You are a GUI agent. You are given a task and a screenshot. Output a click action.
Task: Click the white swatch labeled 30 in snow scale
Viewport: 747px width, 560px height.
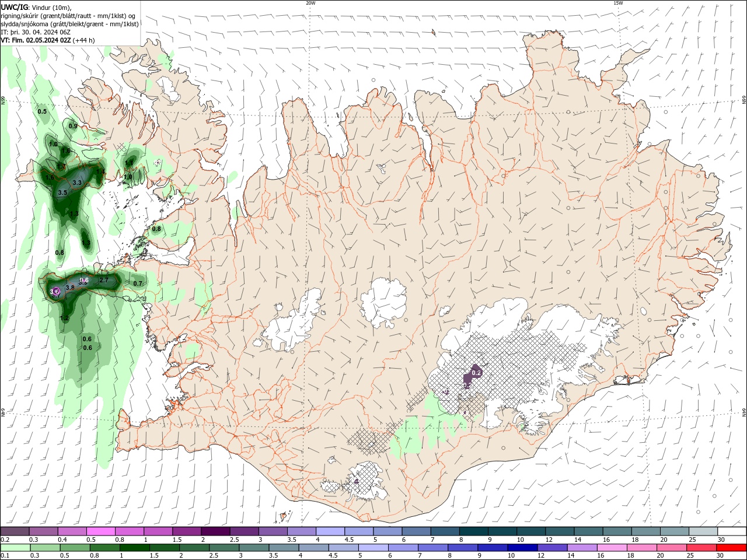pyautogui.click(x=732, y=531)
